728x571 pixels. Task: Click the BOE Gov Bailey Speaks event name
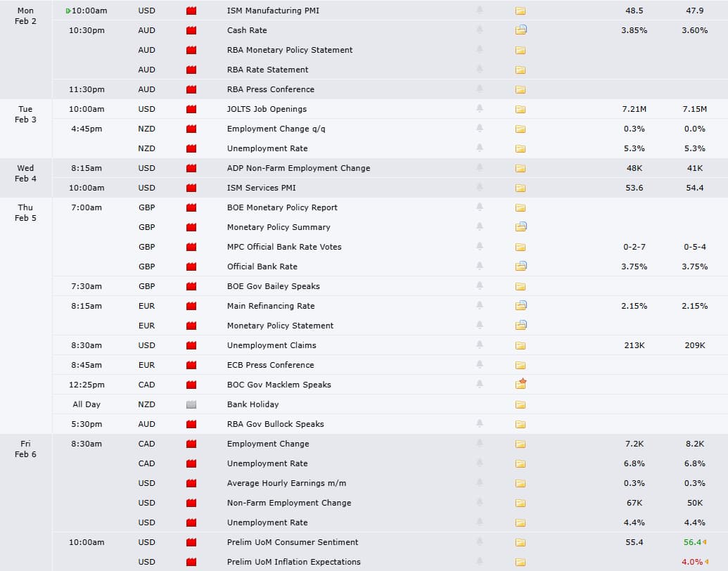click(273, 286)
